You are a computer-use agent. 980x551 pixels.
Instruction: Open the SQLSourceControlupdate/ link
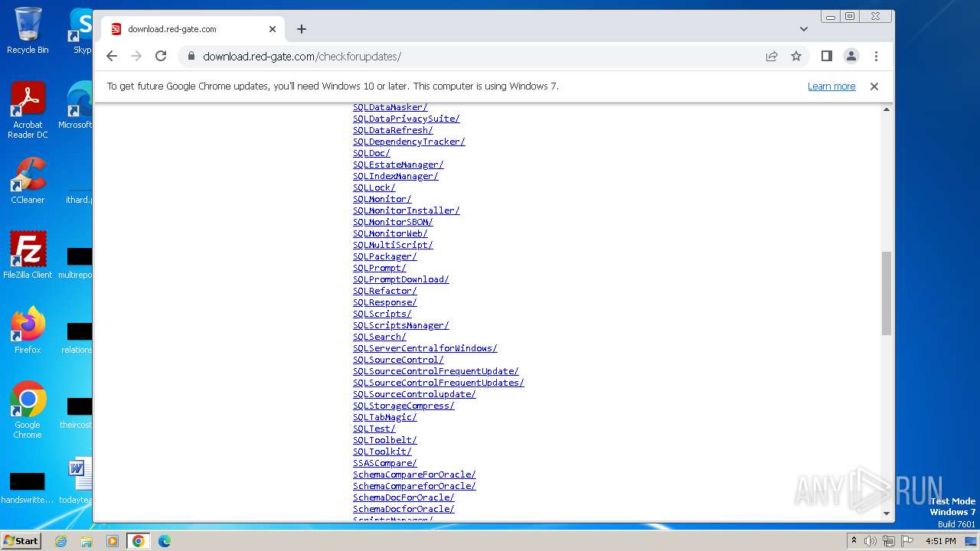click(x=414, y=394)
